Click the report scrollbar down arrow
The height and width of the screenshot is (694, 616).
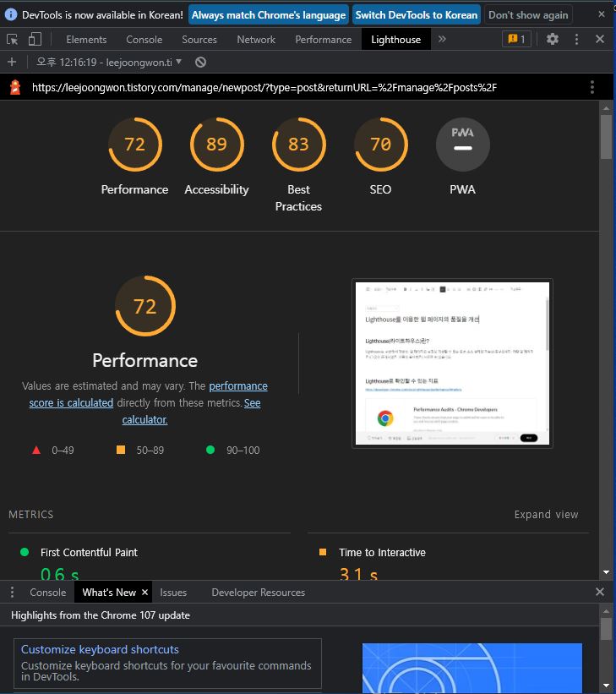pos(606,572)
